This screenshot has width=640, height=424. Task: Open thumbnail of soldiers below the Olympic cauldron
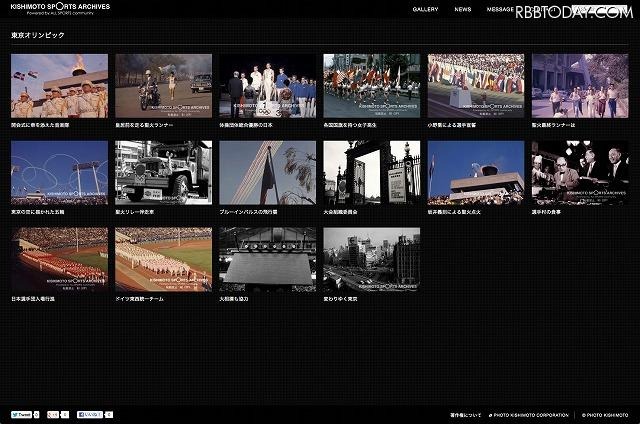click(60, 86)
